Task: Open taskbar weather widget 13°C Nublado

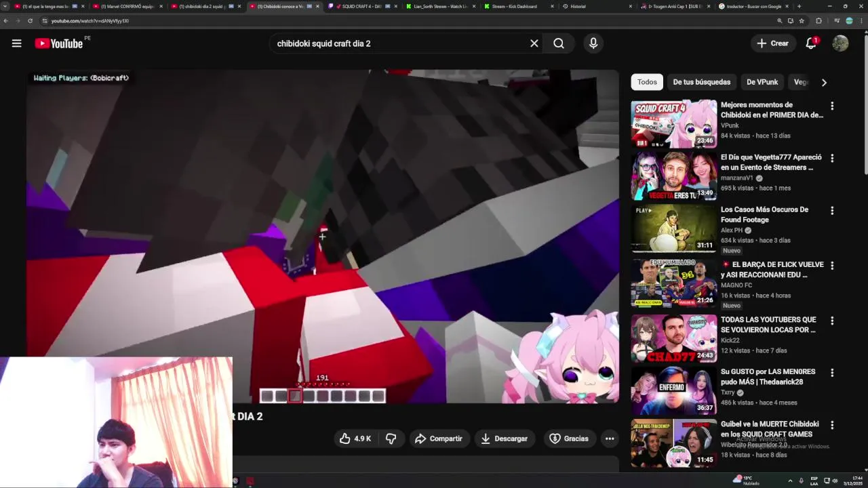Action: pos(747,481)
